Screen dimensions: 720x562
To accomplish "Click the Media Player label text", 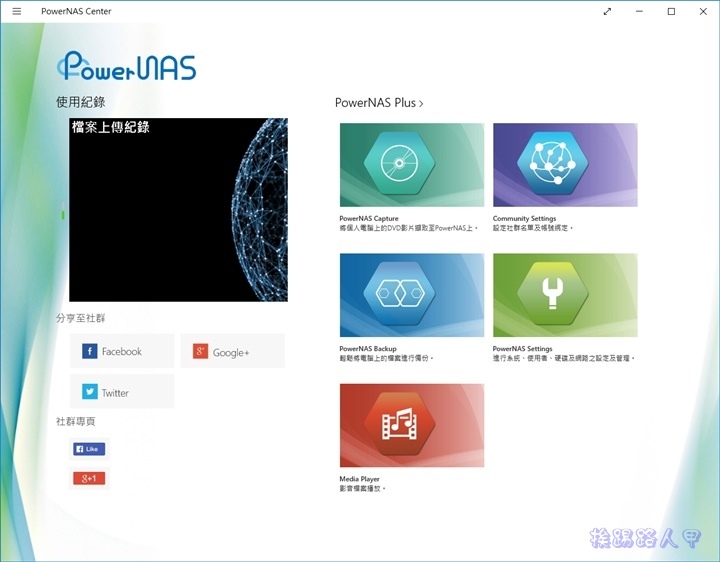I will click(x=360, y=479).
